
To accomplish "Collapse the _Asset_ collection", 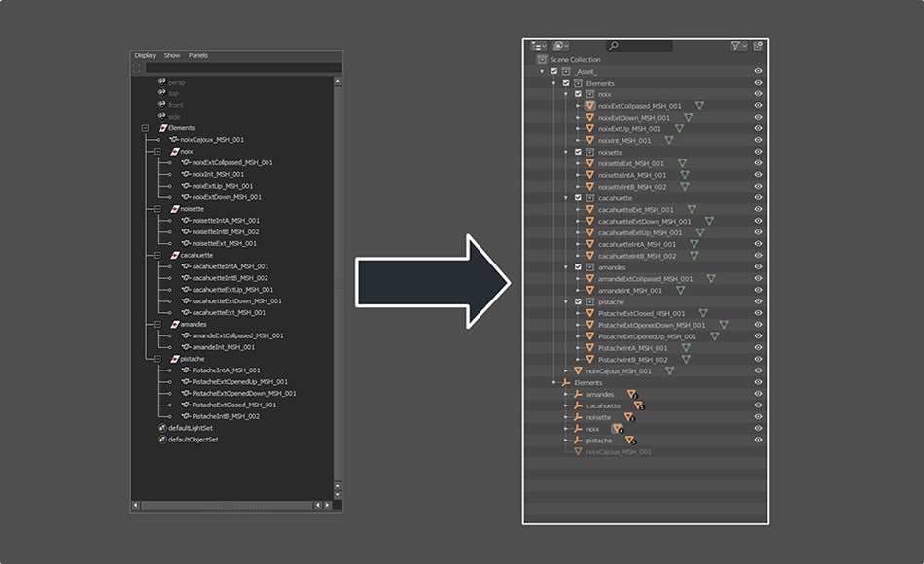I will point(541,71).
